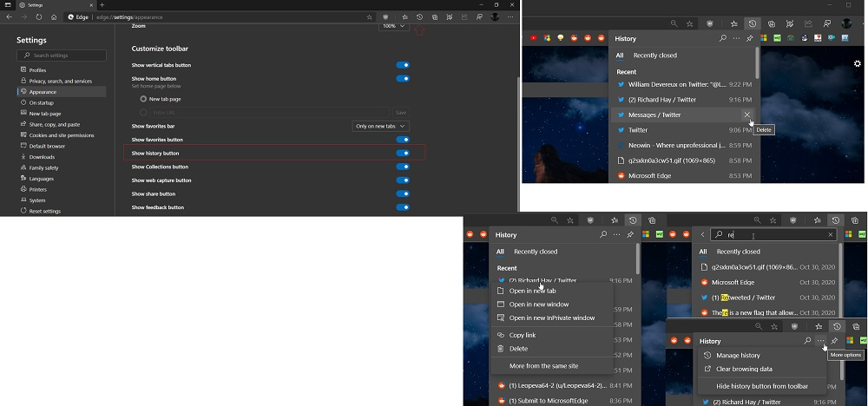Open the Home button in Settings window toolbar
The image size is (868, 406).
point(54,17)
